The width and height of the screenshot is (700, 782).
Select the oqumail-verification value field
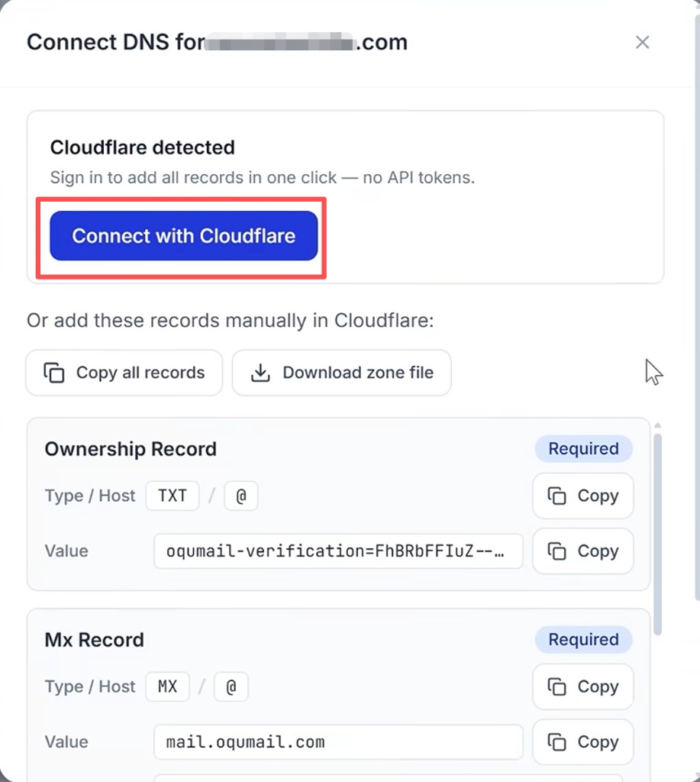(x=338, y=551)
